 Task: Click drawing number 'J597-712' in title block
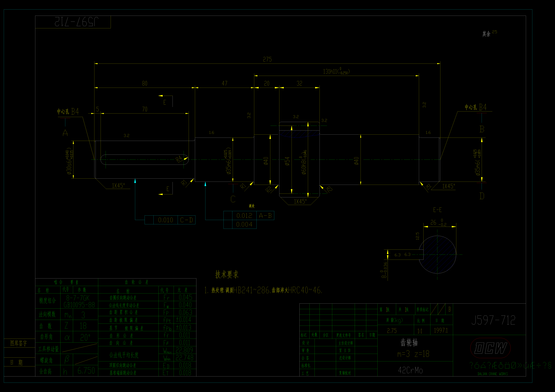pyautogui.click(x=493, y=320)
